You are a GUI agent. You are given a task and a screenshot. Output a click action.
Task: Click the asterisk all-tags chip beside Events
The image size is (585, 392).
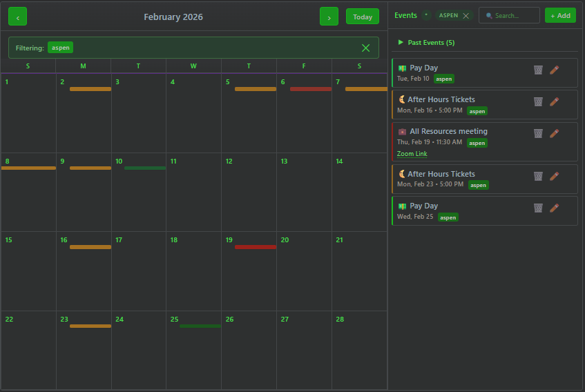pos(426,15)
